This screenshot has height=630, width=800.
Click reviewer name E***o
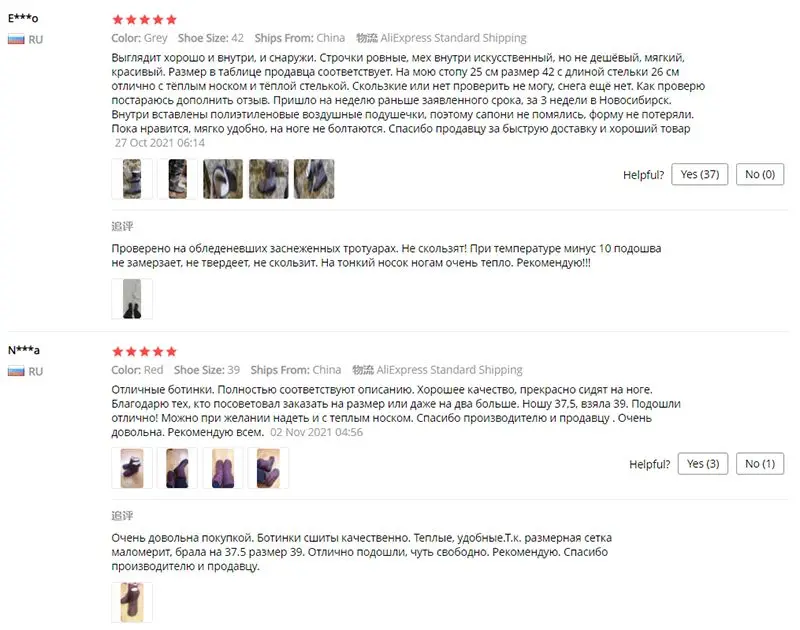(23, 18)
